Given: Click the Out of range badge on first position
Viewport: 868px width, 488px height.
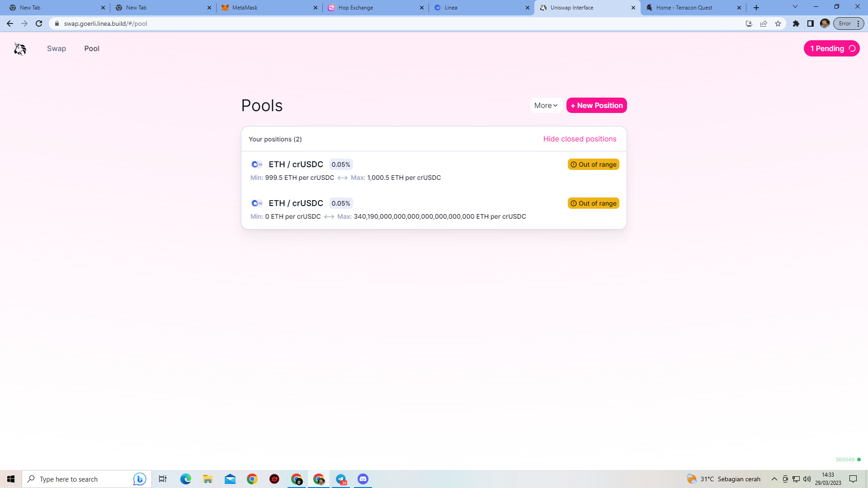Looking at the screenshot, I should (593, 164).
